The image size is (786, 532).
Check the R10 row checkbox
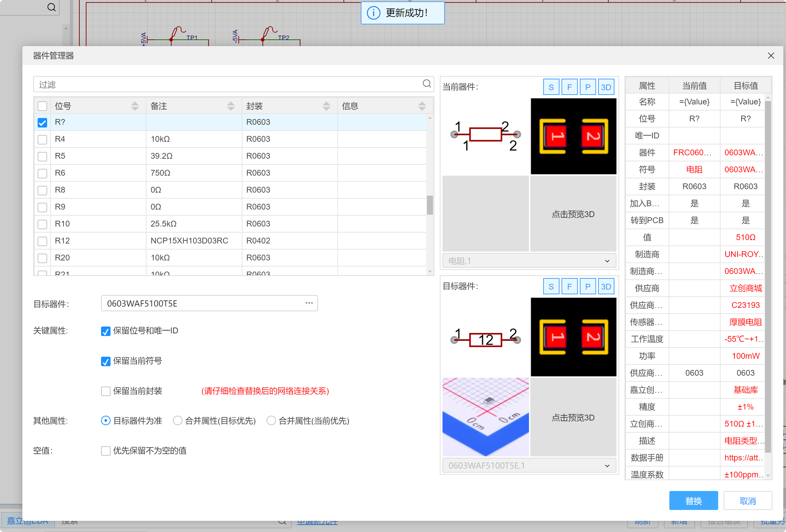pos(42,224)
